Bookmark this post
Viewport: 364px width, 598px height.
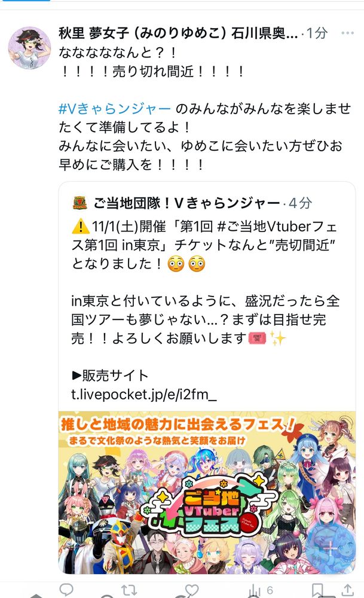click(317, 590)
